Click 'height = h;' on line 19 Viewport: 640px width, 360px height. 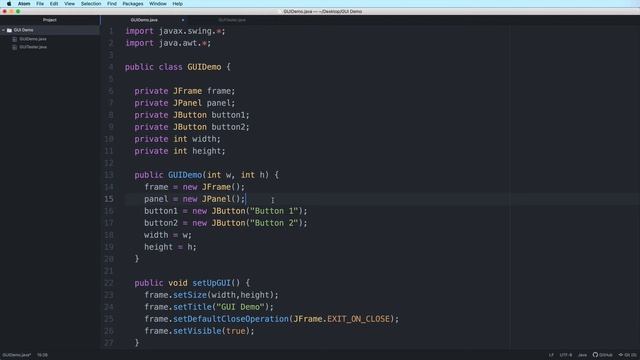pos(170,247)
